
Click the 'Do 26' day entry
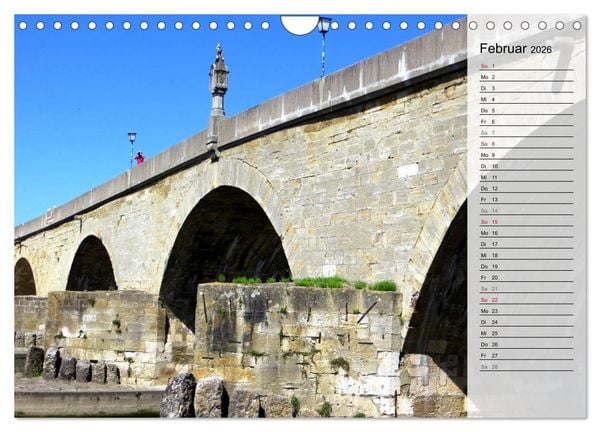click(x=527, y=344)
